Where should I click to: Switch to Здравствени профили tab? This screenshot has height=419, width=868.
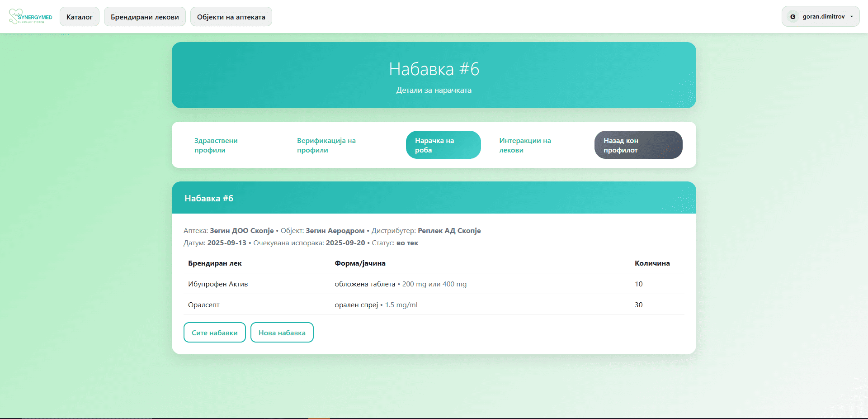click(216, 145)
